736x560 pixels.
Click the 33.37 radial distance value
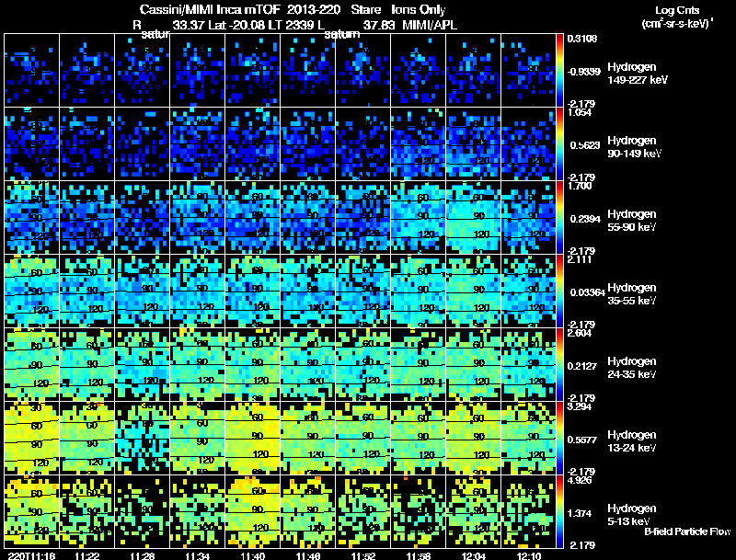tap(189, 25)
